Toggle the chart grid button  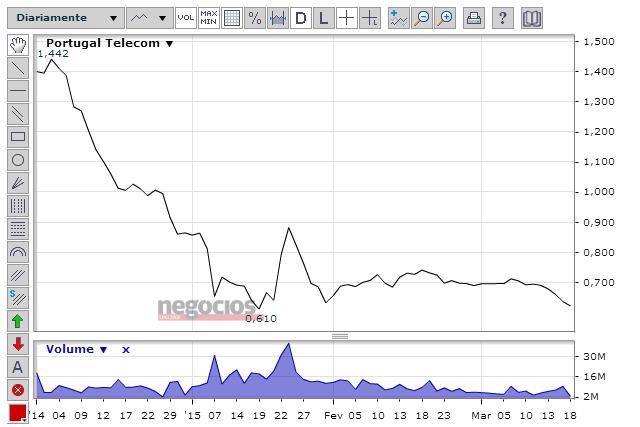pyautogui.click(x=231, y=18)
